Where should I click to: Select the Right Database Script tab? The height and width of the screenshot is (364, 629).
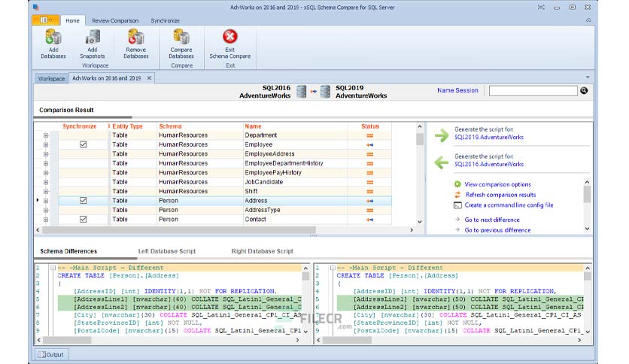point(263,251)
